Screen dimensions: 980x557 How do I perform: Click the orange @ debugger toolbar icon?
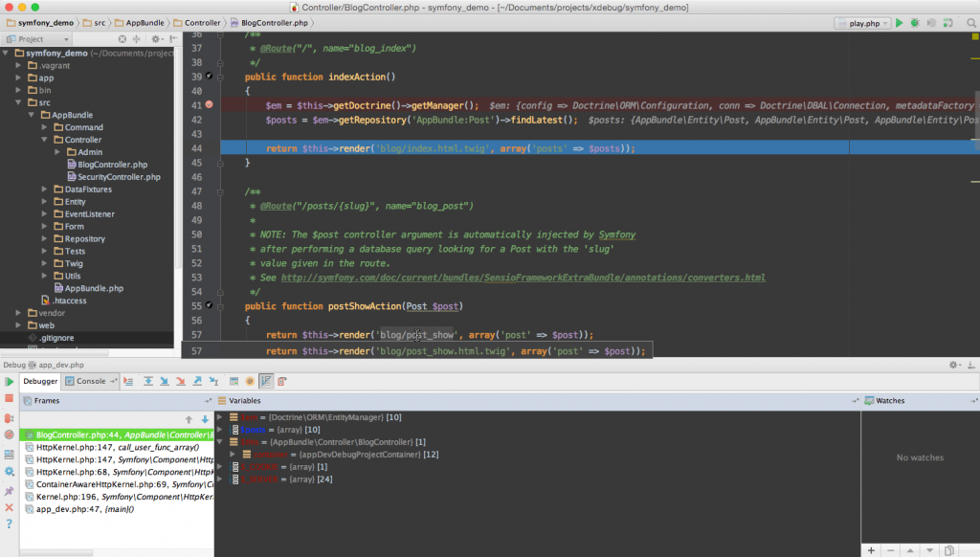(x=250, y=381)
